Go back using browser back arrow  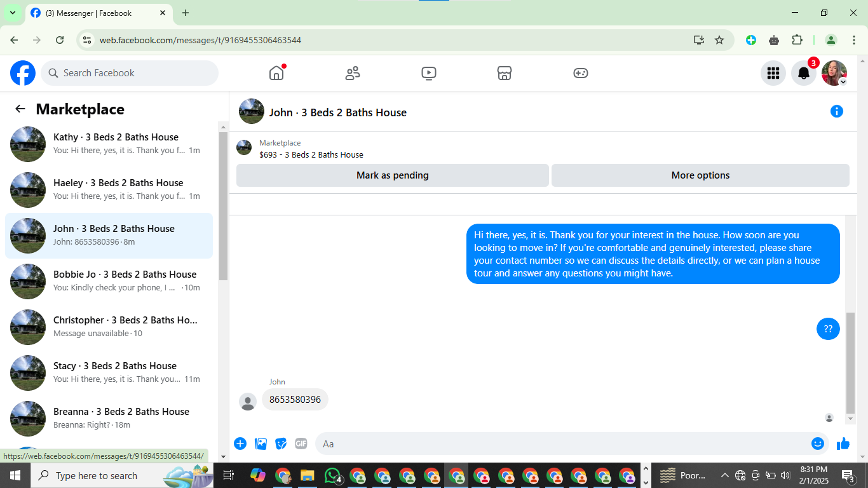pos(14,40)
